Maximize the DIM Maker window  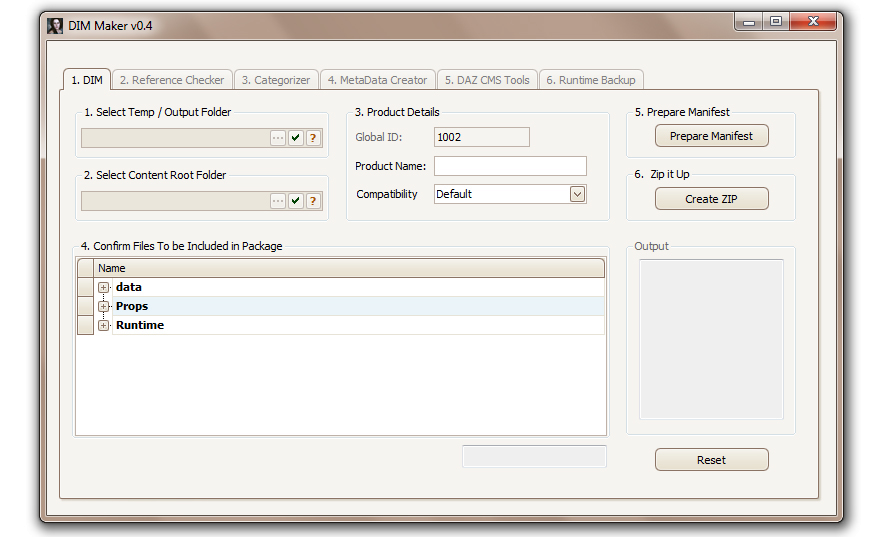[776, 22]
